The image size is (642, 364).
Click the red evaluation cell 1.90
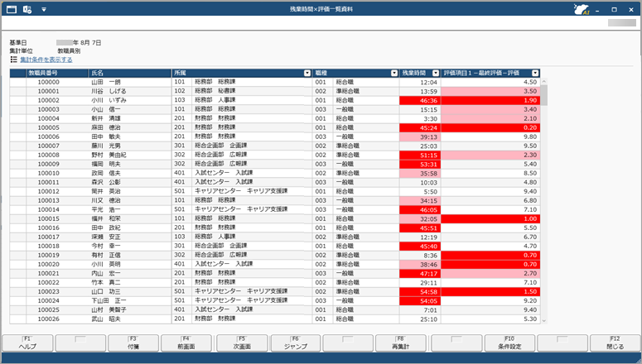(490, 100)
